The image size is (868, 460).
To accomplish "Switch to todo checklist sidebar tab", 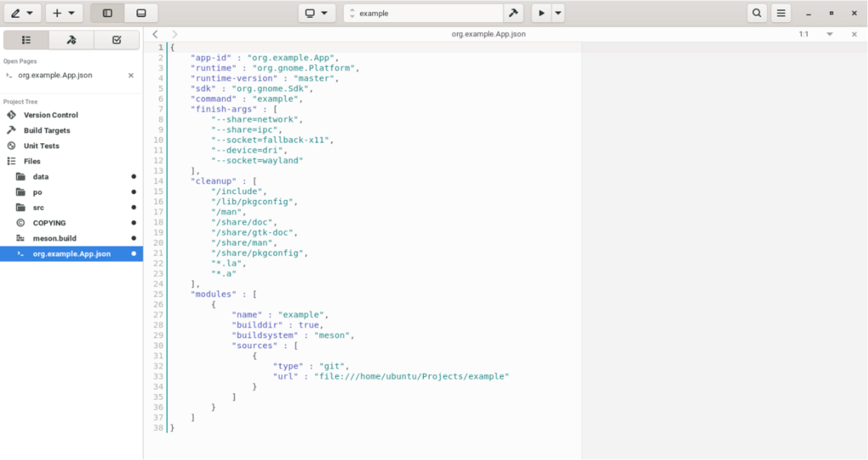I will coord(116,40).
